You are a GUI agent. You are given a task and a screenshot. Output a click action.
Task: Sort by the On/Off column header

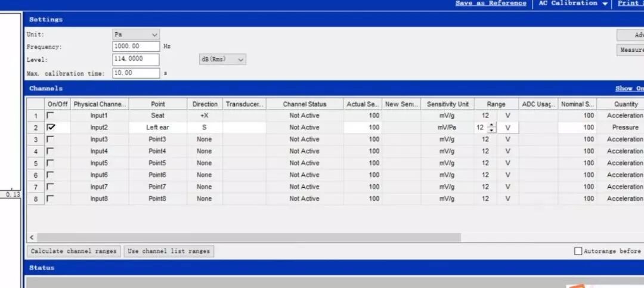tap(57, 104)
